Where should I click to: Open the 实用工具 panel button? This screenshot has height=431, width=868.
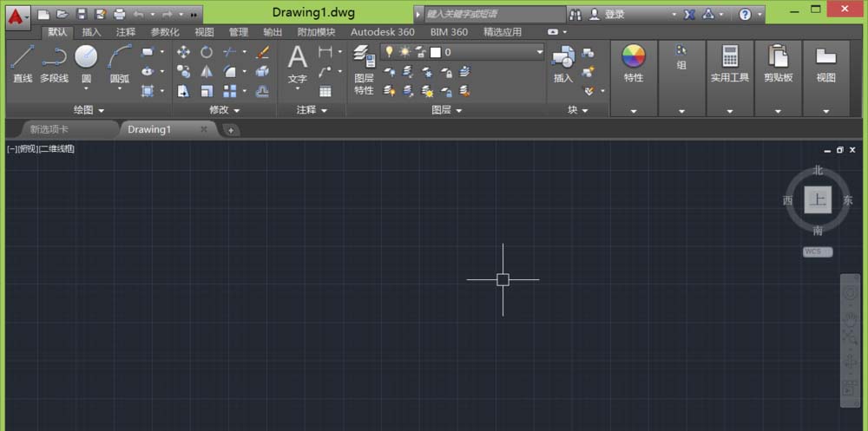(730, 78)
